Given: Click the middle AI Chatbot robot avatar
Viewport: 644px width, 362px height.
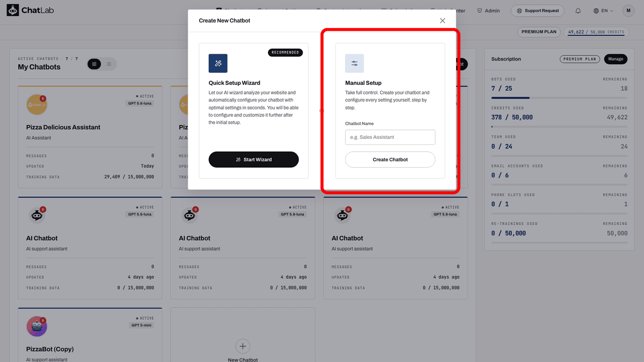Looking at the screenshot, I should [189, 216].
